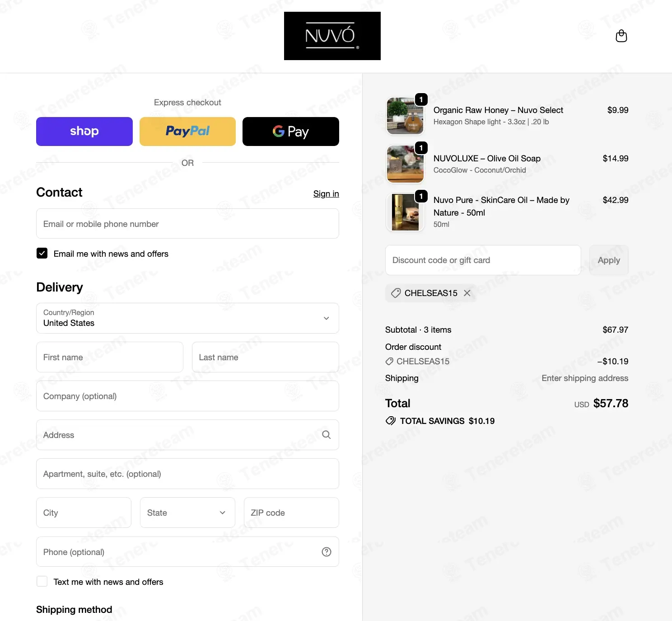Uncheck Email me with news and offers
The width and height of the screenshot is (672, 621).
[x=42, y=254]
